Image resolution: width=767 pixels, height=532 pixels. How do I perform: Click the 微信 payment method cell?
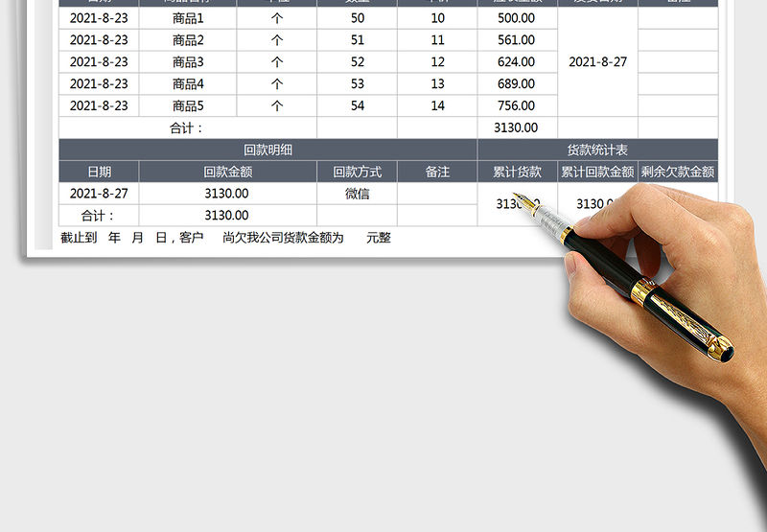coord(358,194)
